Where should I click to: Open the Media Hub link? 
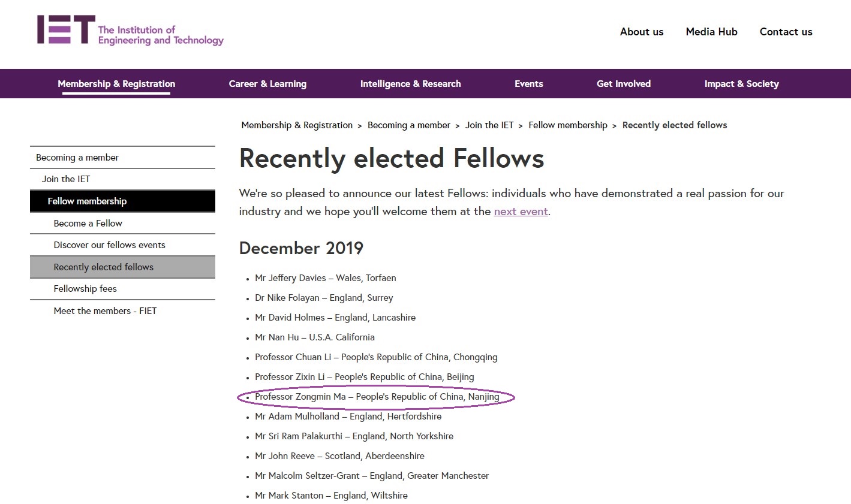(x=711, y=32)
